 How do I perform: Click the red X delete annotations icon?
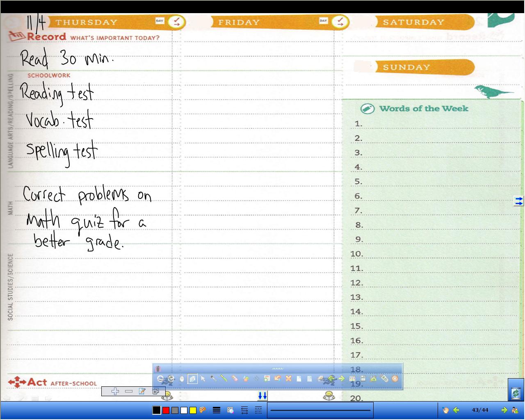[x=289, y=379]
